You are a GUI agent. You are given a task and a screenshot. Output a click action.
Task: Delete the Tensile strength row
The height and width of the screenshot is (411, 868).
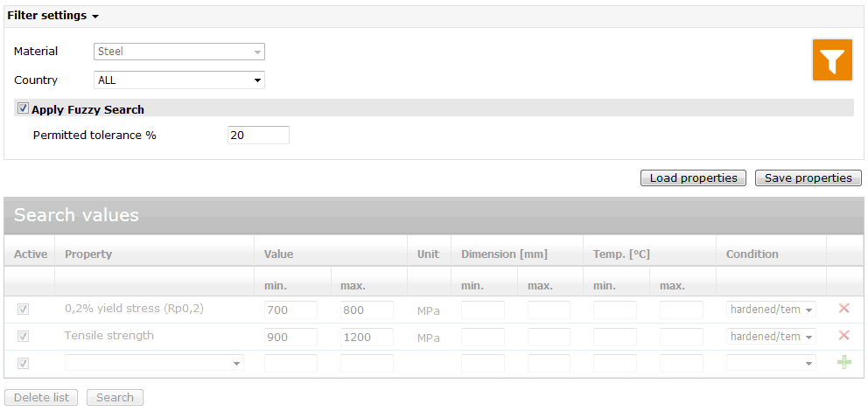[843, 336]
